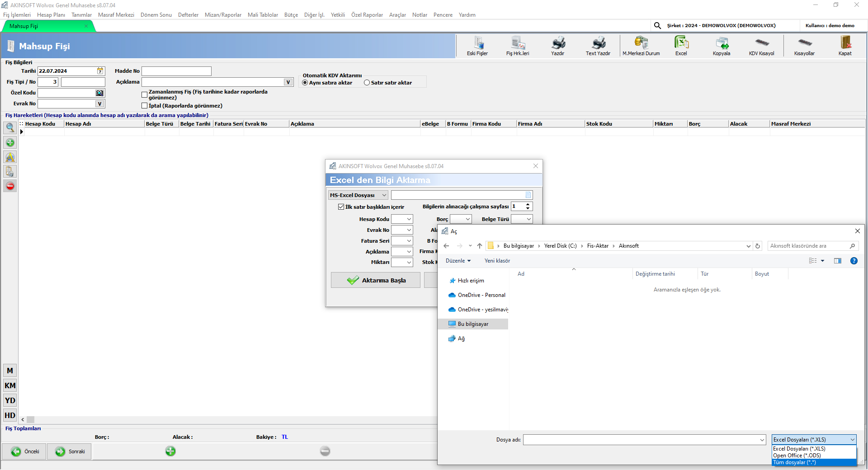Enable the İptal (Raporlarda görünmez) checkbox
The width and height of the screenshot is (868, 470).
pos(145,106)
